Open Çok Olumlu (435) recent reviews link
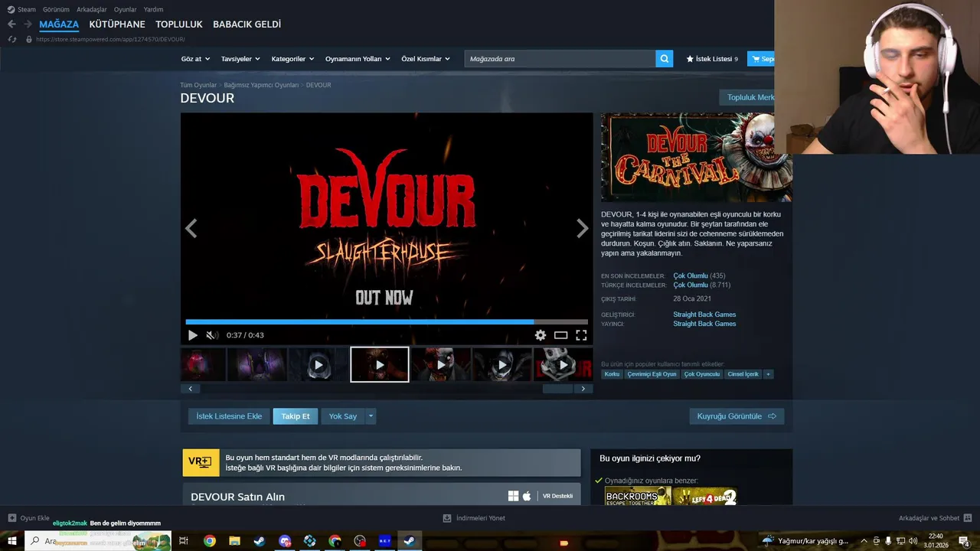The height and width of the screenshot is (551, 980). click(699, 275)
